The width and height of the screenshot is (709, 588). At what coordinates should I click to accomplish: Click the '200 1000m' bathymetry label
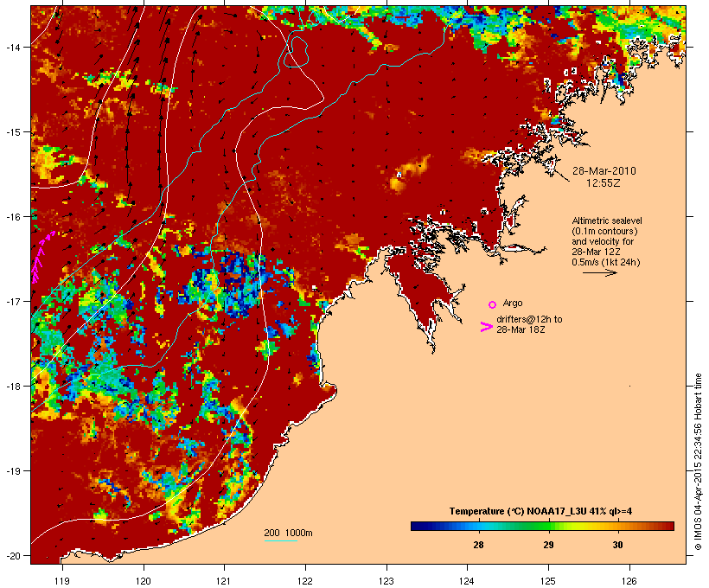pyautogui.click(x=288, y=533)
